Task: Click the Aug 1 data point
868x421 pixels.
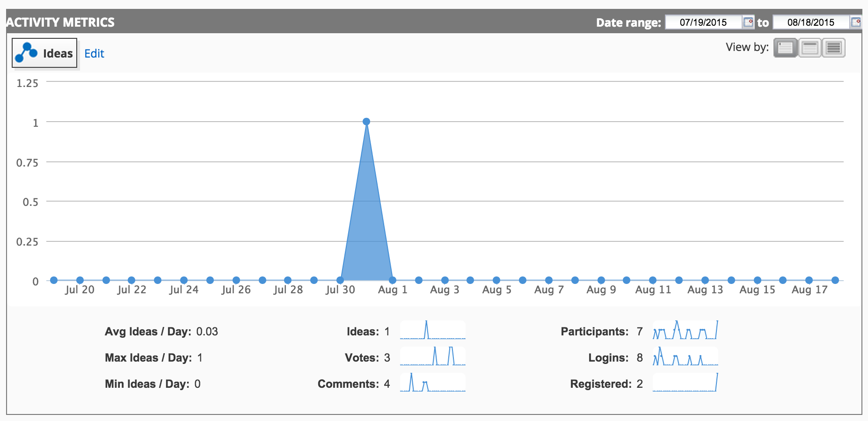Action: [393, 280]
